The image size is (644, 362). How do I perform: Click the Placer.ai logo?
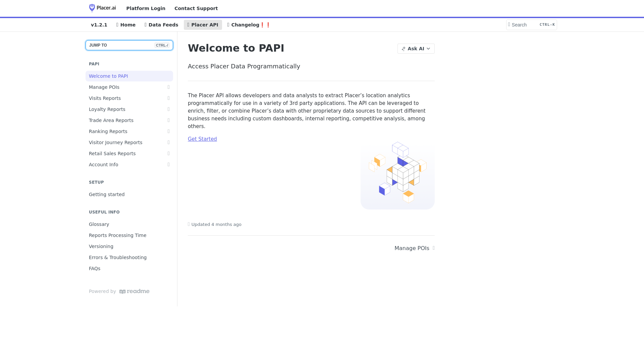click(x=102, y=8)
